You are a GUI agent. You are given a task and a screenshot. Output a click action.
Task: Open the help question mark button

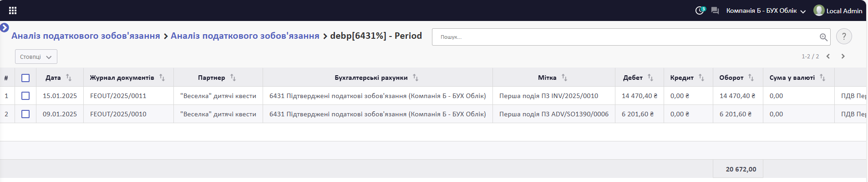[x=844, y=36]
